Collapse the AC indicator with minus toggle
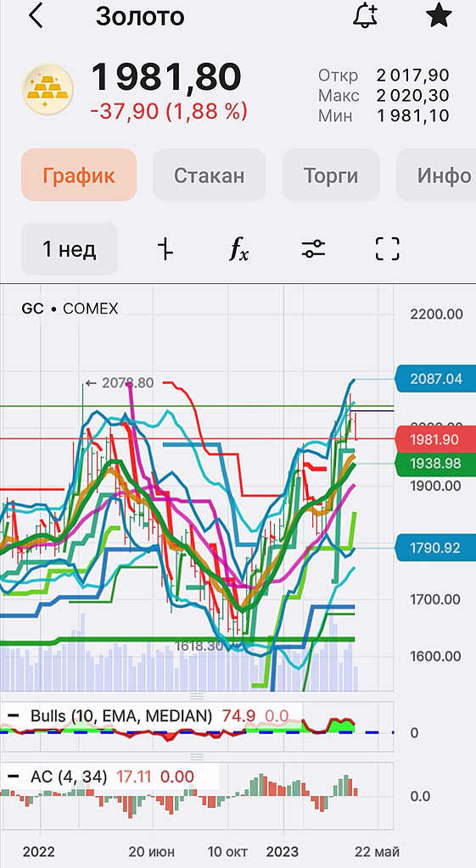Image resolution: width=476 pixels, height=868 pixels. [12, 777]
